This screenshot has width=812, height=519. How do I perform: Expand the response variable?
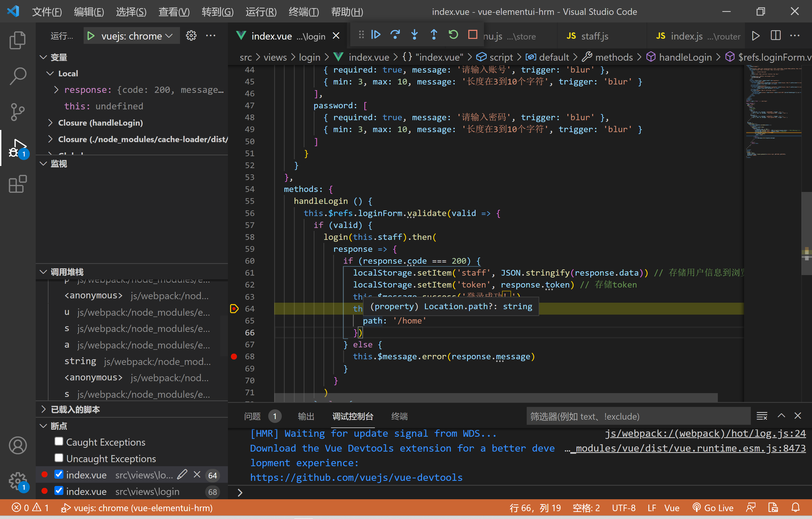coord(56,90)
